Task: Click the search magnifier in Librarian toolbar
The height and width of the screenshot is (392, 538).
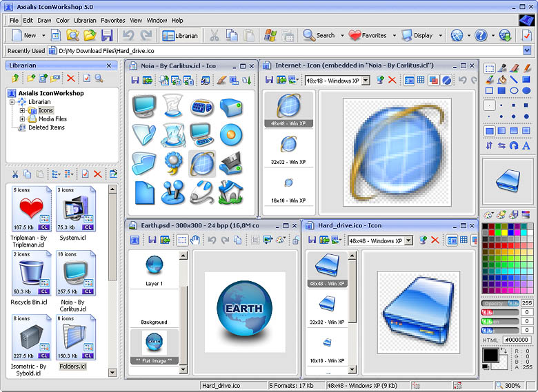Action: [x=99, y=79]
